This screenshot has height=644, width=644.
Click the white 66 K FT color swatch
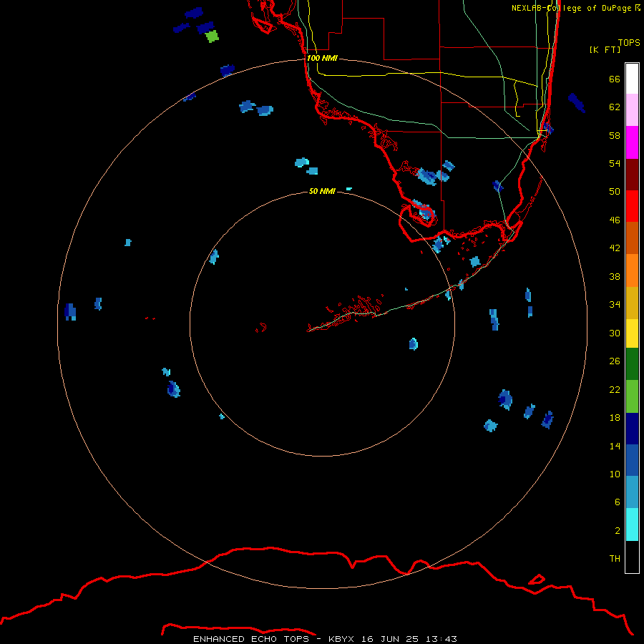632,79
